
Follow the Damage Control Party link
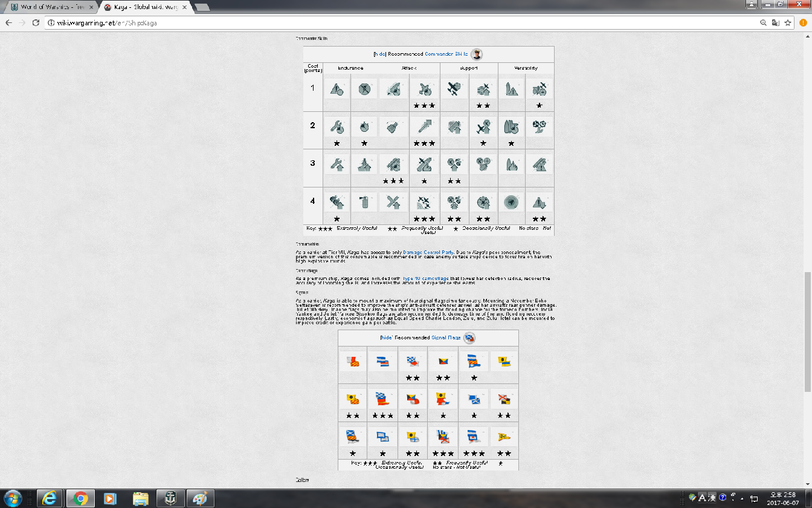[x=429, y=252]
